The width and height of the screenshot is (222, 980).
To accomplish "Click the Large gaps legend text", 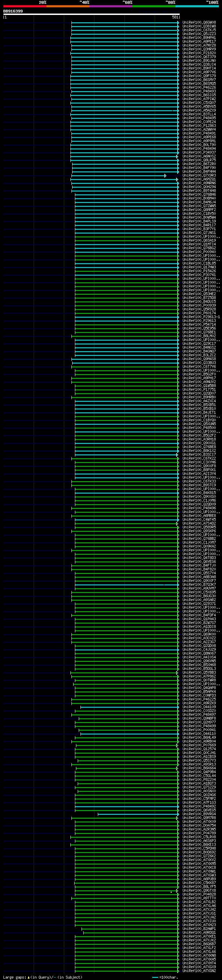I will pos(43,977).
